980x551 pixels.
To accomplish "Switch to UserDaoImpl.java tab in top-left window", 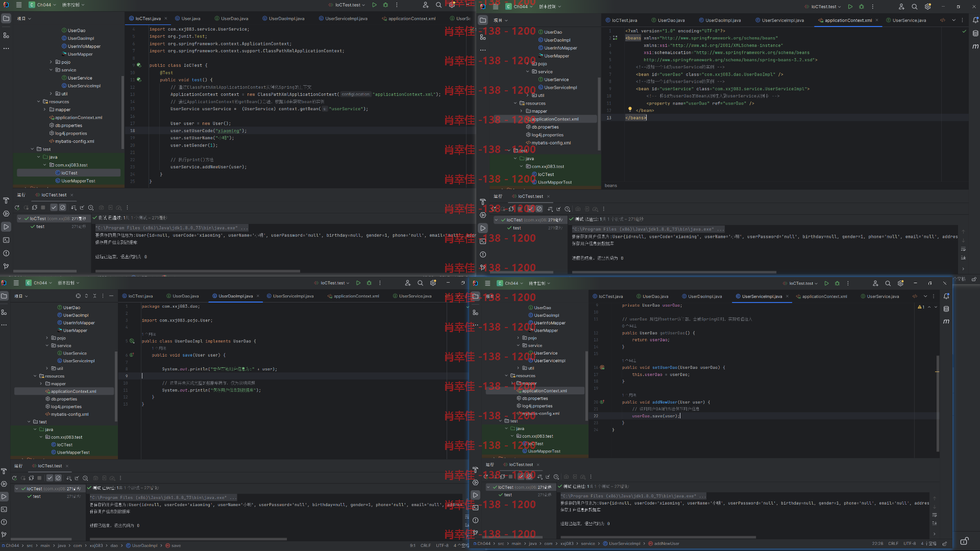I will click(x=283, y=19).
